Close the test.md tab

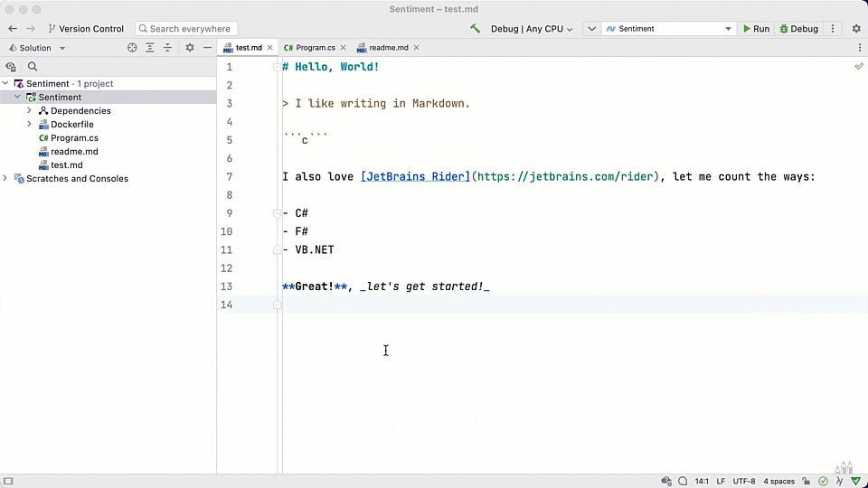270,48
